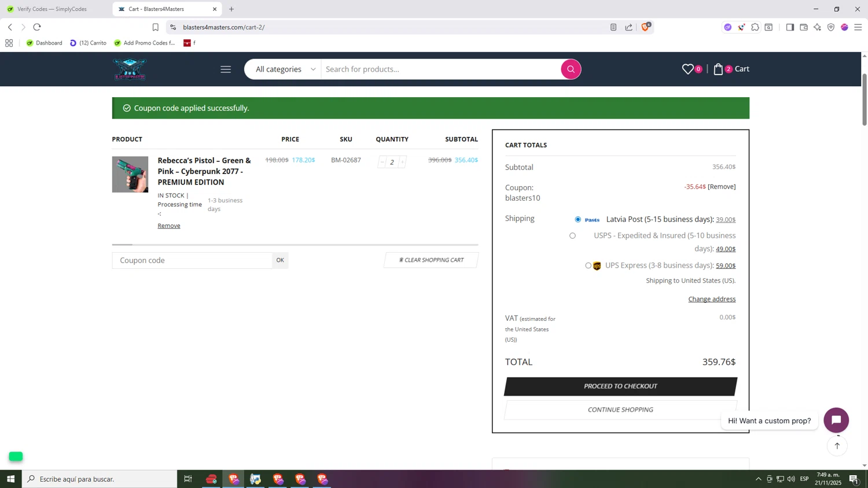Bookmark this page icon
The width and height of the screenshot is (868, 488).
click(x=155, y=27)
